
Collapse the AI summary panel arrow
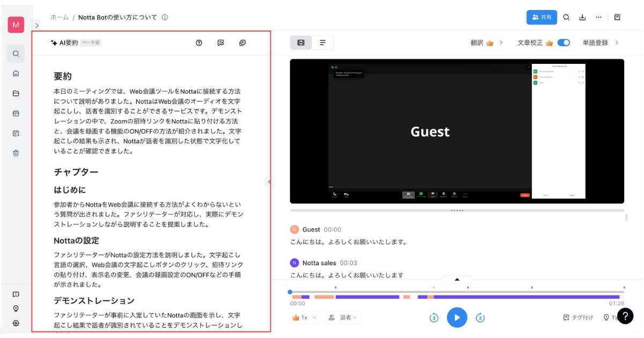coord(269,182)
